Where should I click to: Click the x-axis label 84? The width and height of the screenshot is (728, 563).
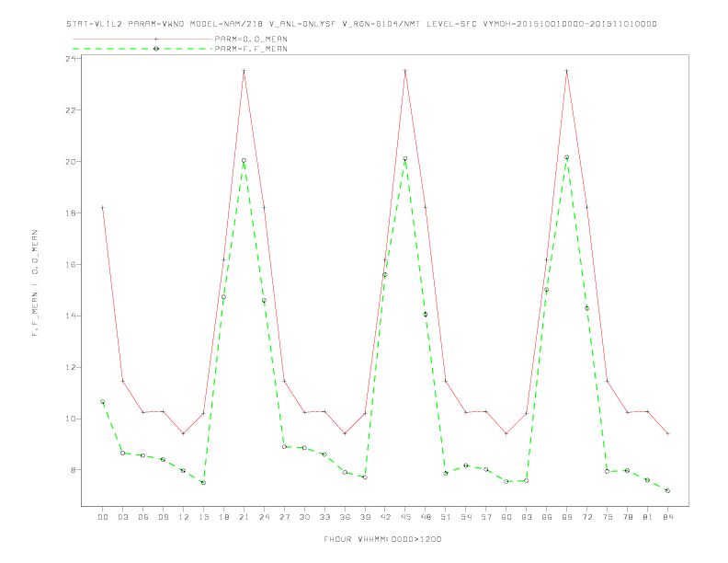coord(667,517)
